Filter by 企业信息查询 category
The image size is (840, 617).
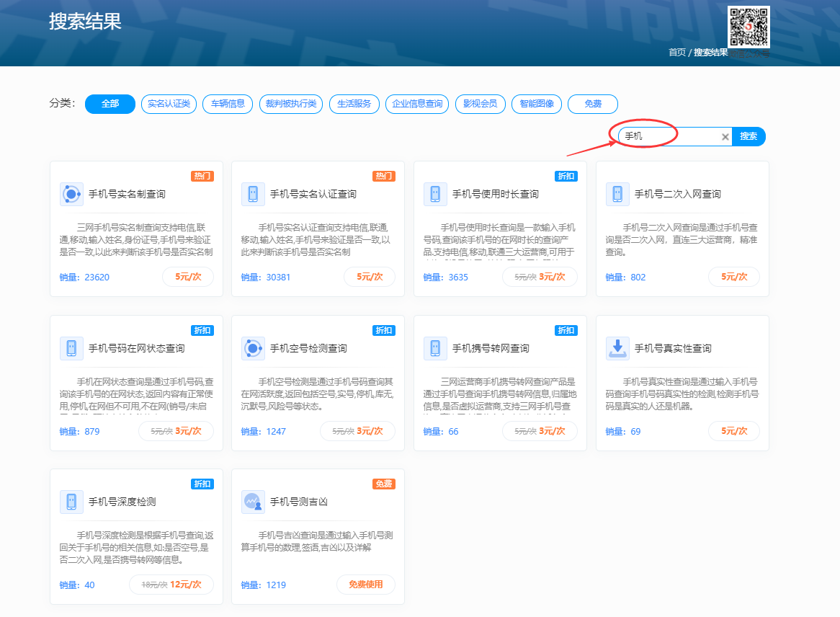pyautogui.click(x=417, y=104)
